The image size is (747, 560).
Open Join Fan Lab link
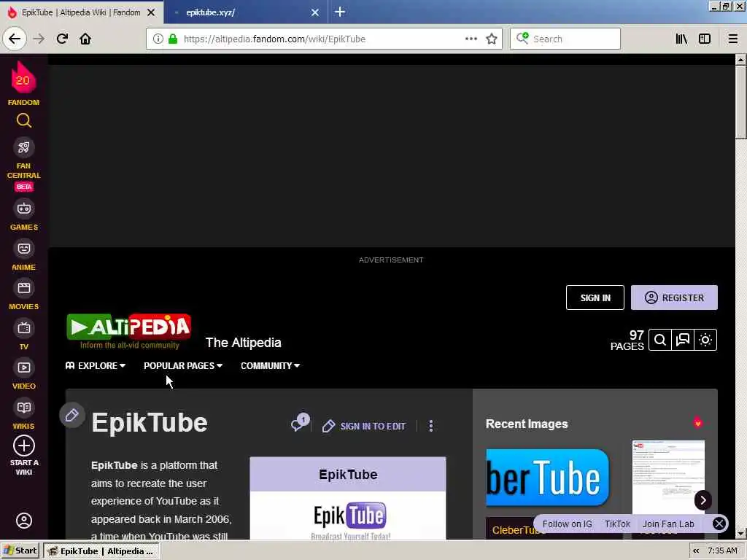[x=668, y=524]
